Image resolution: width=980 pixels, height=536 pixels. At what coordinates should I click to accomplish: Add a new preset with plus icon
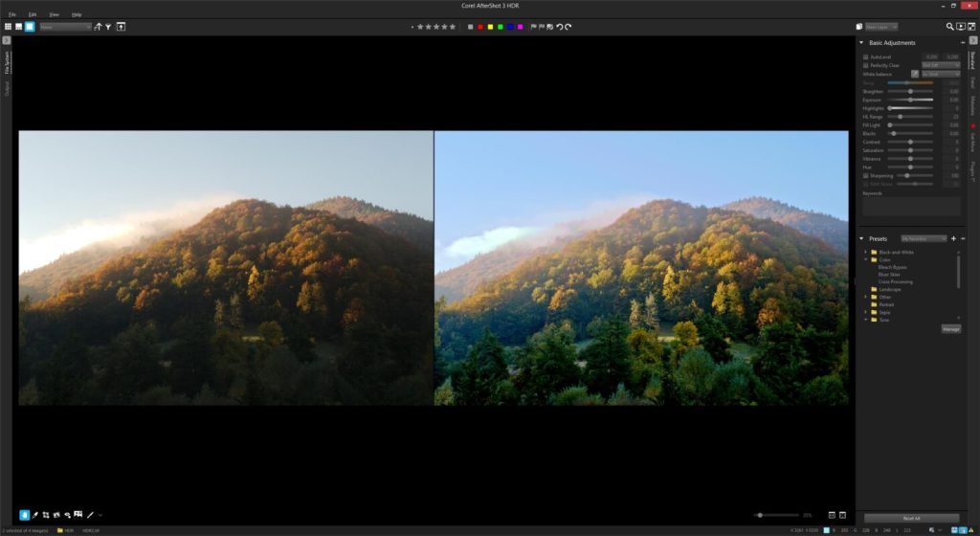click(x=953, y=238)
